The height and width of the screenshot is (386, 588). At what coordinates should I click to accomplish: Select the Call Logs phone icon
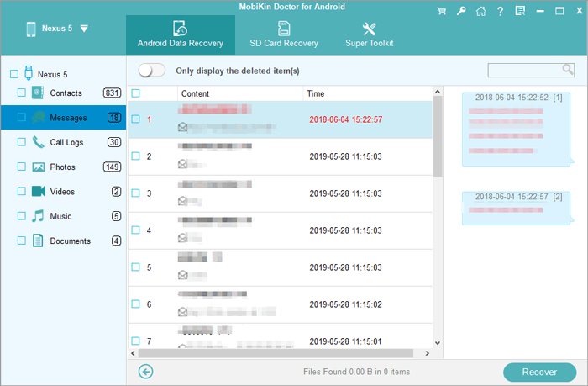(x=38, y=142)
